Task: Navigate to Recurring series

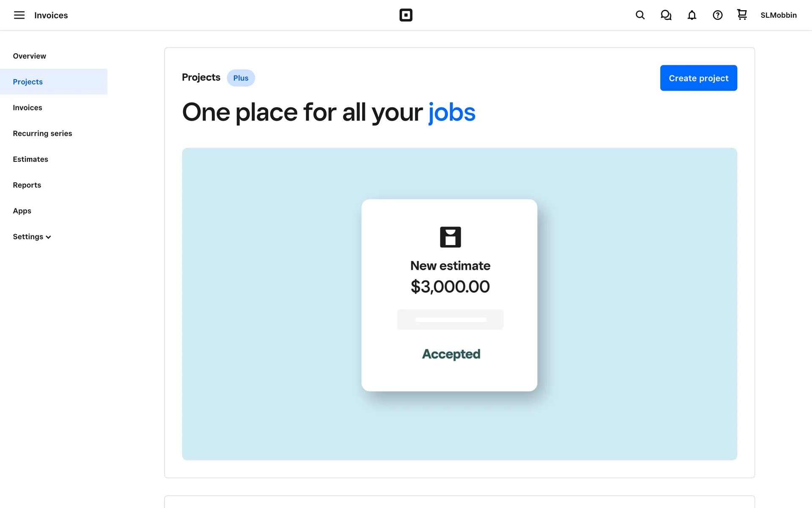Action: tap(42, 133)
